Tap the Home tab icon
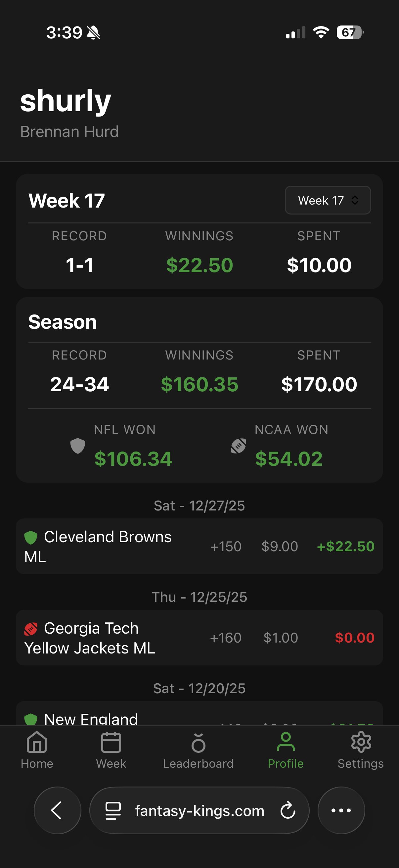The image size is (399, 868). 37,743
